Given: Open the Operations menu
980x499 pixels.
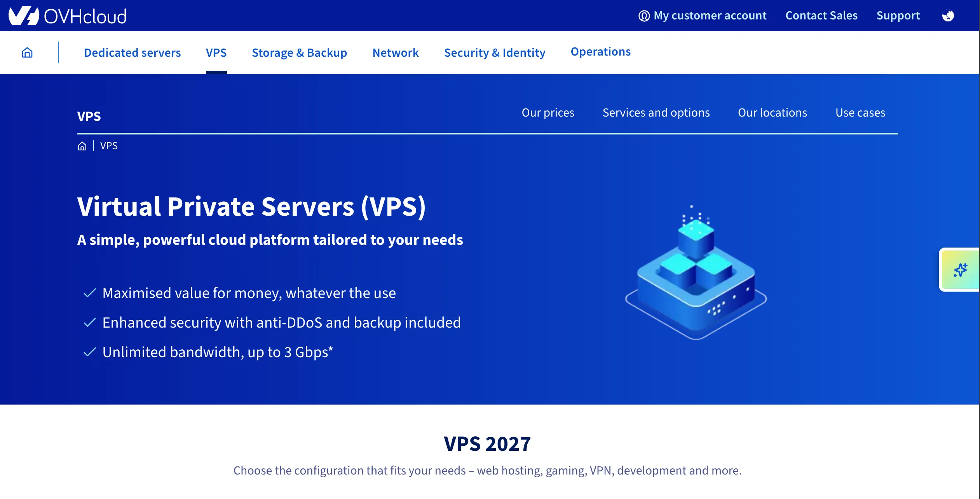Looking at the screenshot, I should [x=600, y=52].
